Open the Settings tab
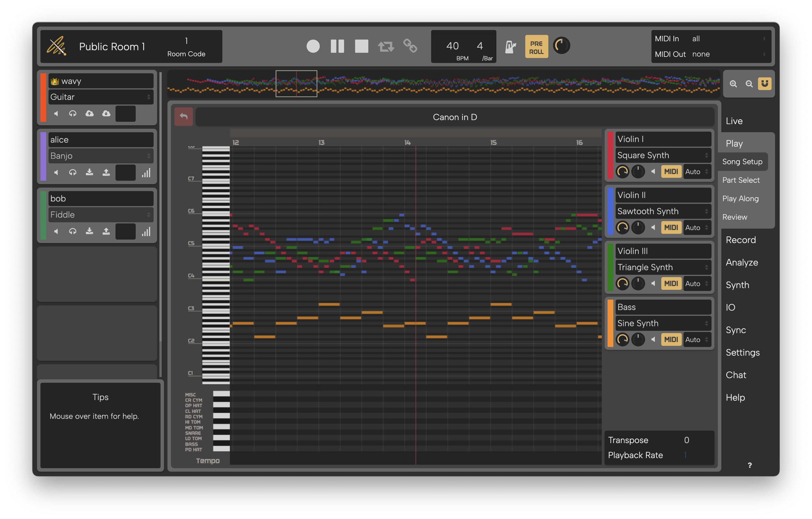 click(x=742, y=352)
